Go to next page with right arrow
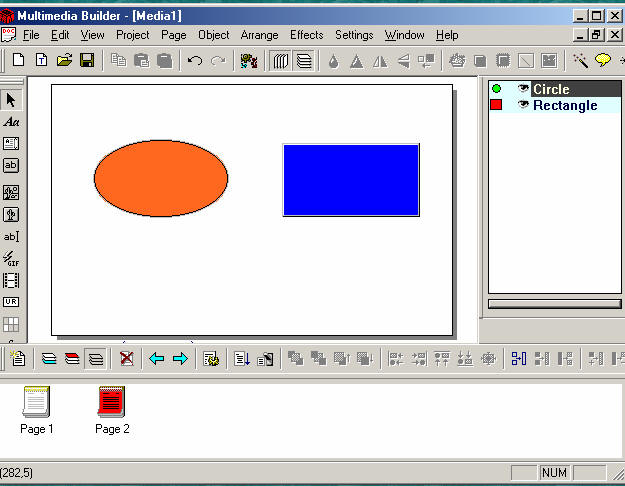The height and width of the screenshot is (486, 625). click(x=180, y=359)
